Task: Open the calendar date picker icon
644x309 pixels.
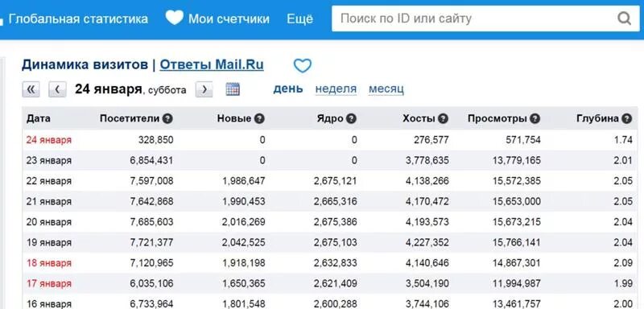Action: [233, 89]
